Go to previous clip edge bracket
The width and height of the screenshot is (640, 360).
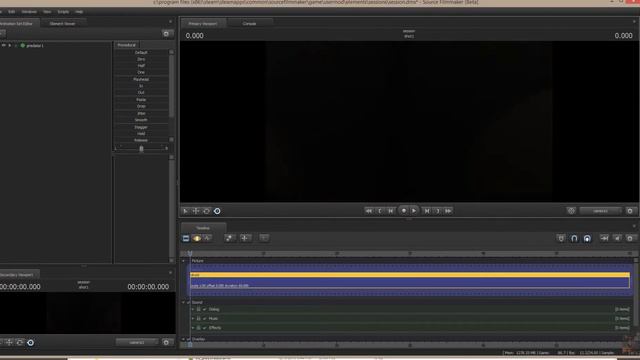pyautogui.click(x=380, y=211)
